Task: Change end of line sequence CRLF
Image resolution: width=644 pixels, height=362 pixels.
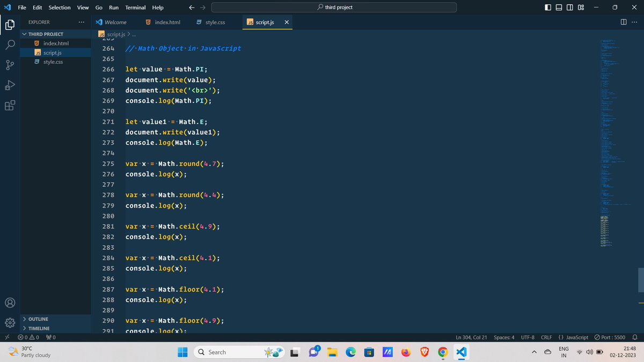Action: pyautogui.click(x=546, y=337)
